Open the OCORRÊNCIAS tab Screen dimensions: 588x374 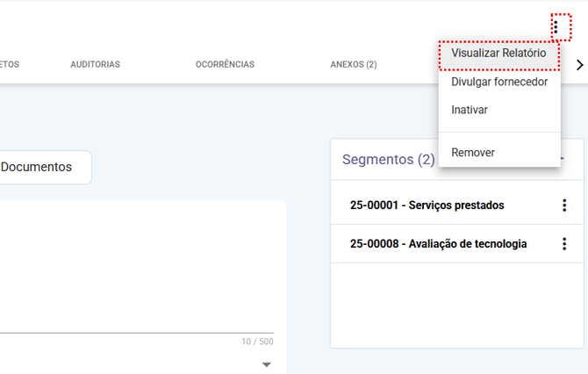point(225,64)
